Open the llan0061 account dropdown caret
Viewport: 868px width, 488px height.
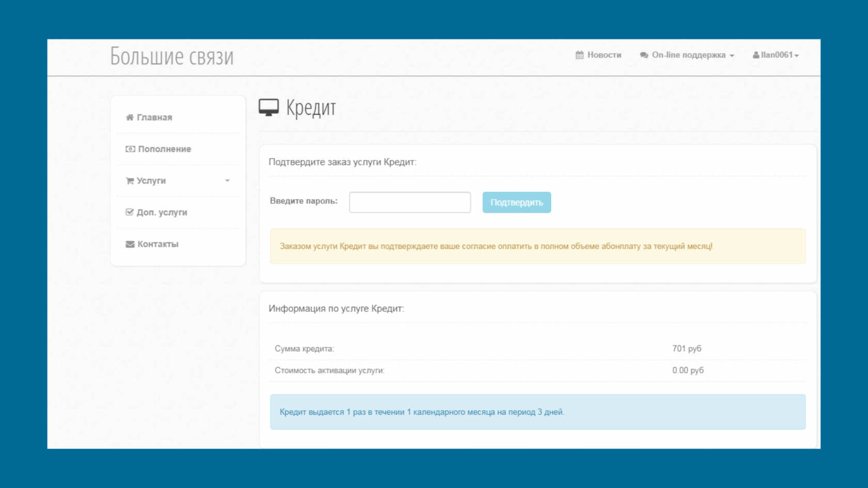click(797, 56)
